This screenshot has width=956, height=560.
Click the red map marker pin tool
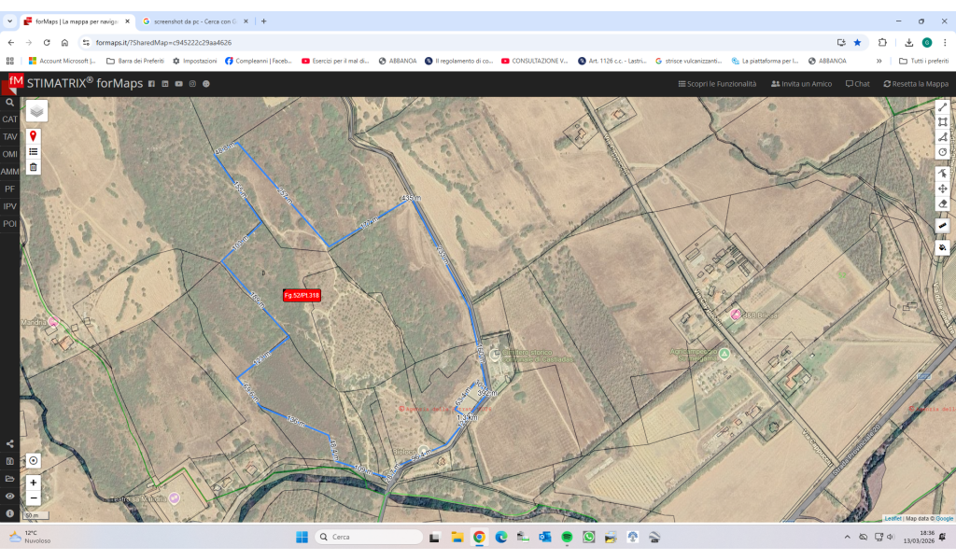(x=34, y=135)
